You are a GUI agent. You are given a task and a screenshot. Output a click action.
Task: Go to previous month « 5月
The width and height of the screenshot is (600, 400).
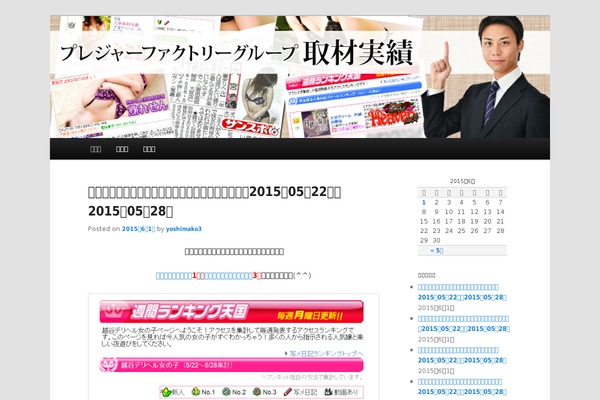coord(437,251)
